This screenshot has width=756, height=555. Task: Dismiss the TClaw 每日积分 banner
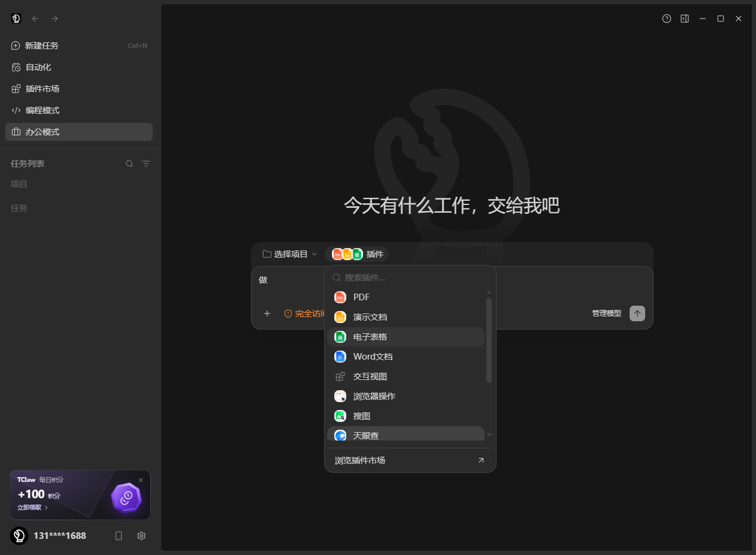(141, 479)
